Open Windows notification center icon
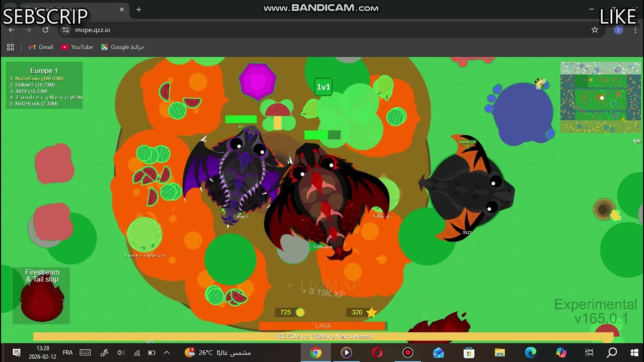 tap(17, 352)
